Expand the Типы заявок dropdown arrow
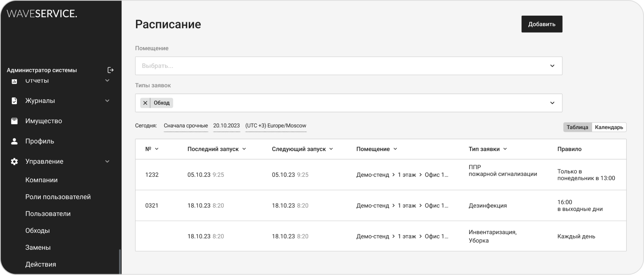The width and height of the screenshot is (644, 275). pos(552,103)
